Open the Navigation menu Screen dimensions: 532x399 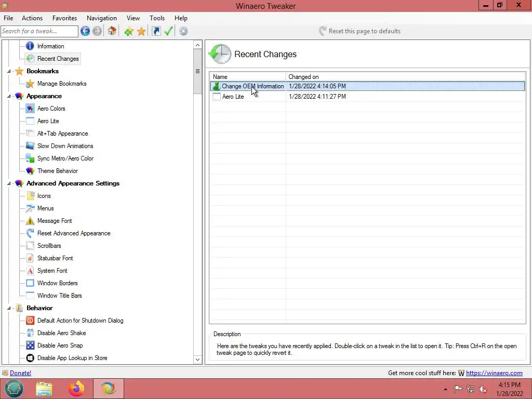point(101,18)
